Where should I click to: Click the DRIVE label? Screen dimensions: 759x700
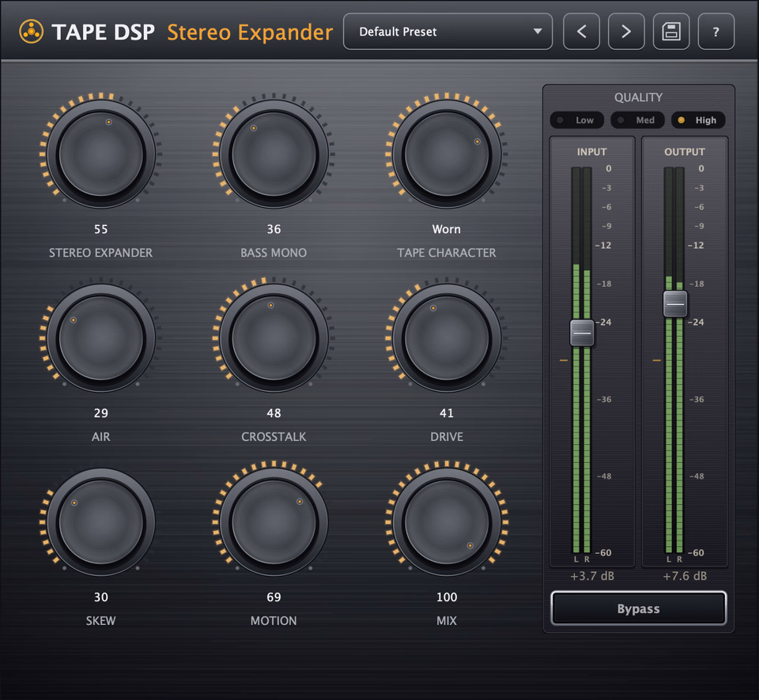(446, 437)
